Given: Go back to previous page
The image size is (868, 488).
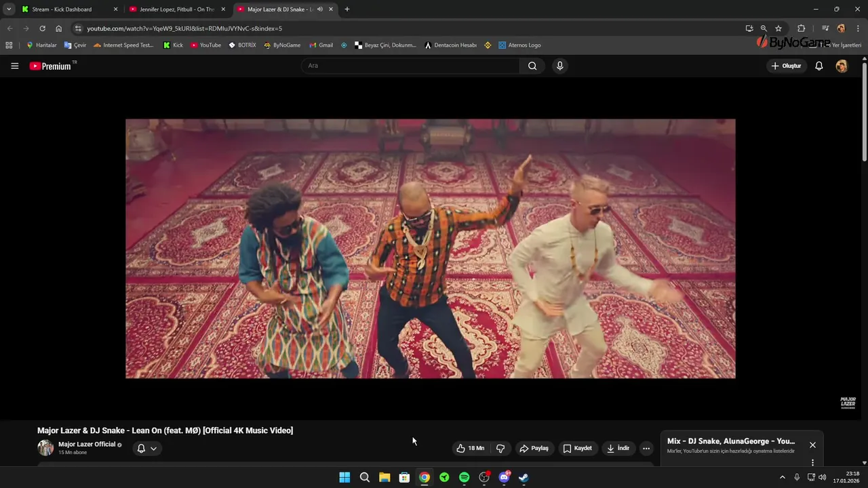Looking at the screenshot, I should (x=9, y=28).
